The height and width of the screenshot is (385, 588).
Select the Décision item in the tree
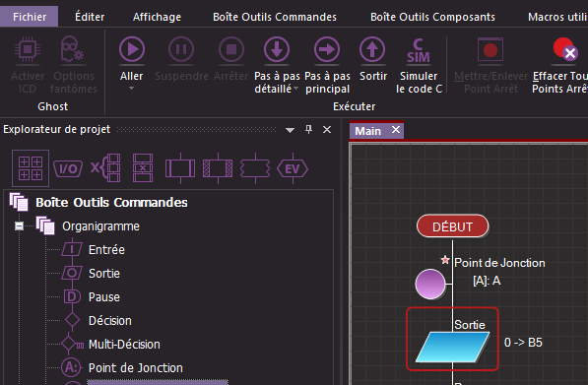pos(110,321)
